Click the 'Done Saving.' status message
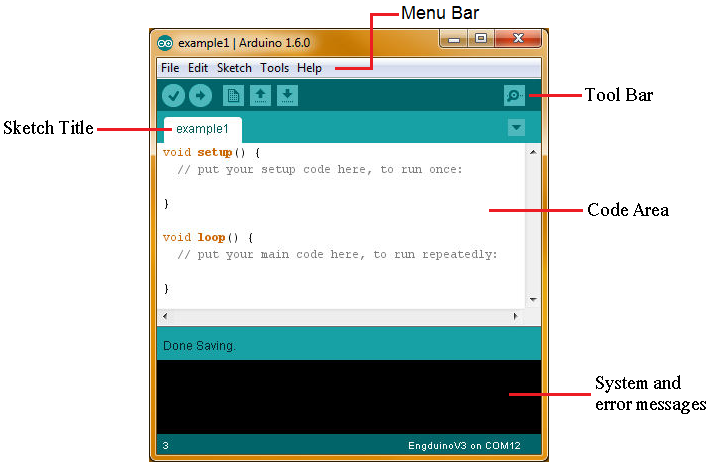The width and height of the screenshot is (710, 468). 199,346
